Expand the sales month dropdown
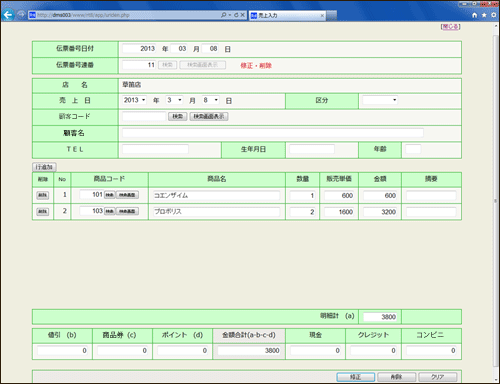Viewport: 500px width, 384px height. (x=174, y=100)
